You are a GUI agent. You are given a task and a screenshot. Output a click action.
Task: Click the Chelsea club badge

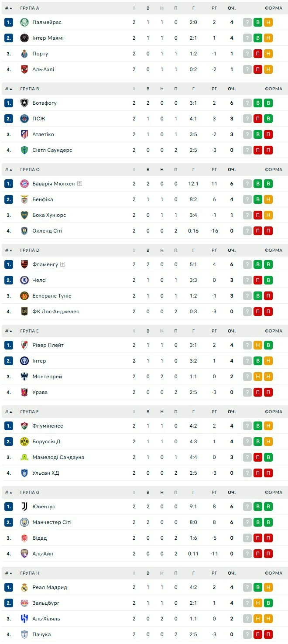pos(24,280)
